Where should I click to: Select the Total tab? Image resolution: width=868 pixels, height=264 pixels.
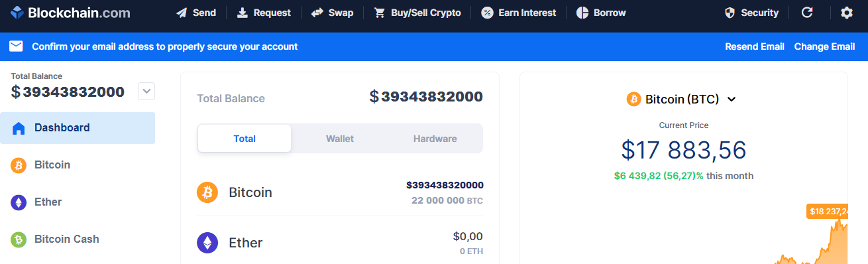[244, 139]
